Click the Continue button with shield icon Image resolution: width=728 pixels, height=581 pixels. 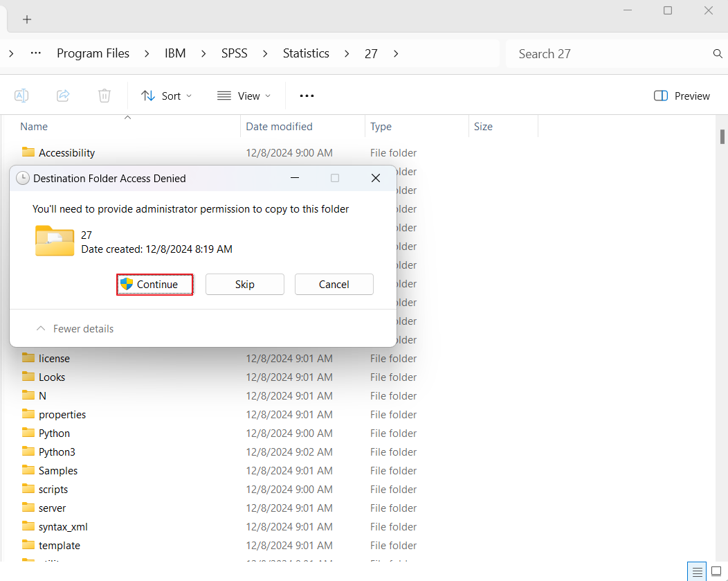coord(154,285)
